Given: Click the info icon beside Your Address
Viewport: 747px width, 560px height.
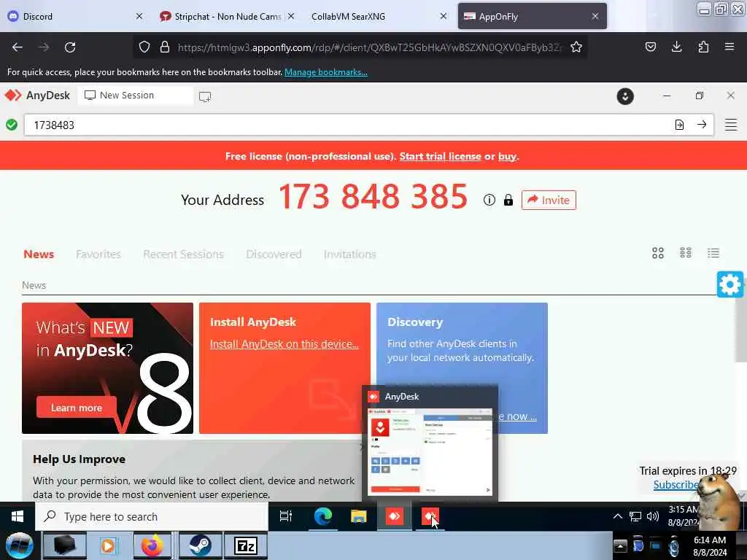Looking at the screenshot, I should click(489, 200).
